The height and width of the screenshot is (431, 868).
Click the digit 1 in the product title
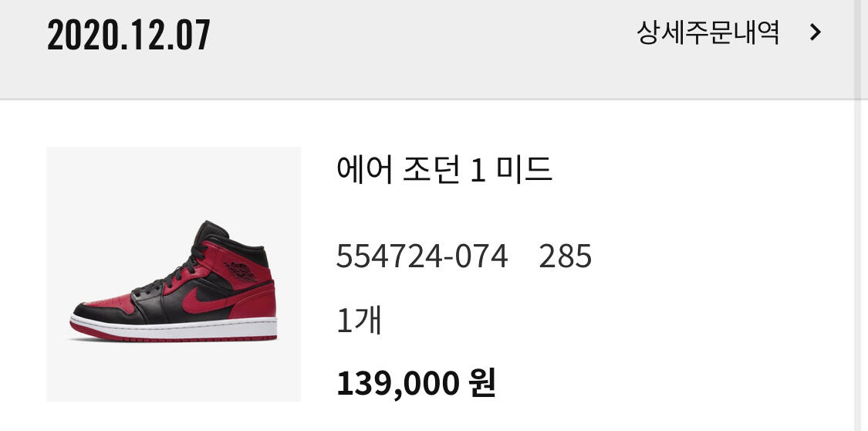pos(478,171)
